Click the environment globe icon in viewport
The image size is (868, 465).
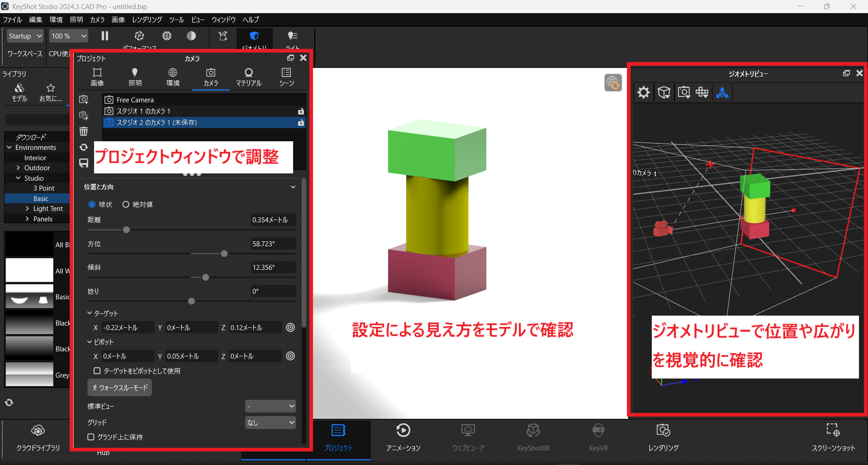click(613, 82)
